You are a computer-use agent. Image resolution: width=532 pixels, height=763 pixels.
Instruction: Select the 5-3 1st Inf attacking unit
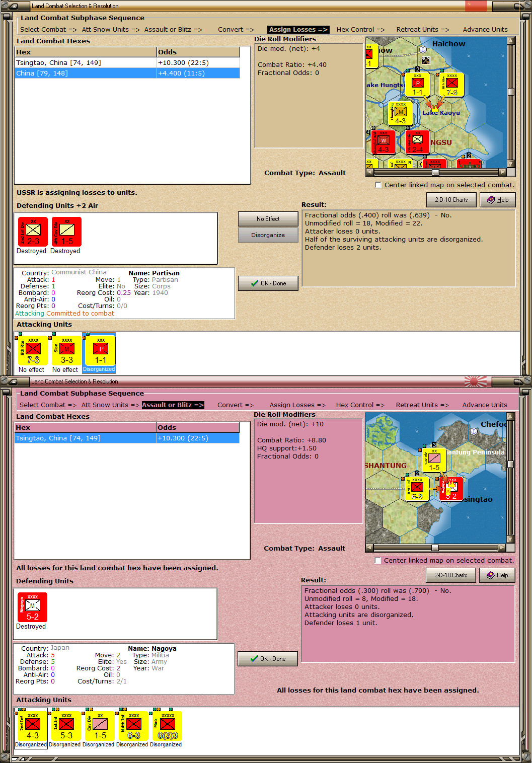point(66,726)
